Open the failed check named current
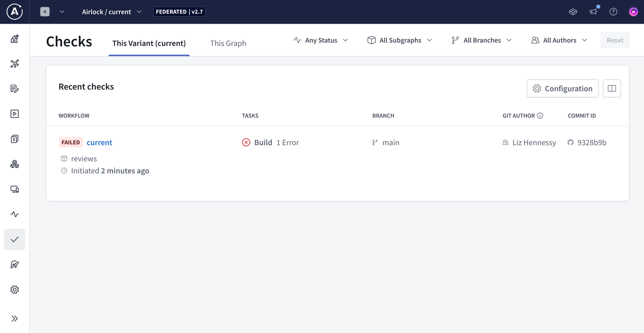 point(99,142)
